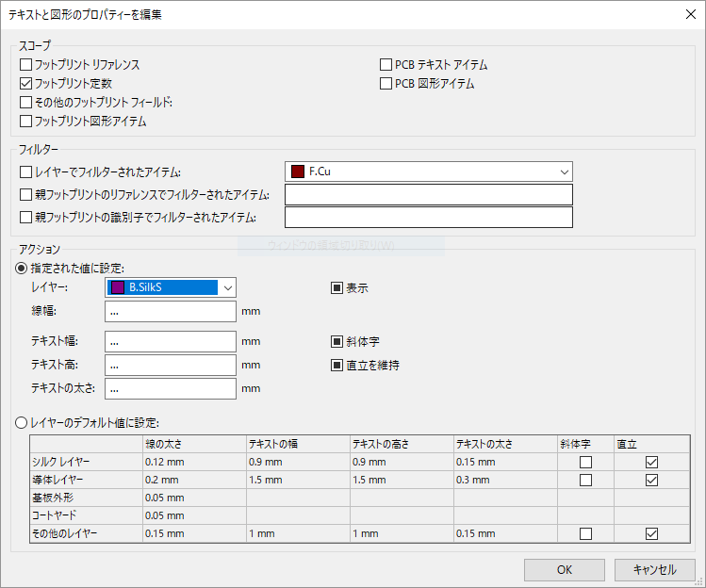Click the 線幅 input field
The height and width of the screenshot is (588, 706).
click(171, 312)
